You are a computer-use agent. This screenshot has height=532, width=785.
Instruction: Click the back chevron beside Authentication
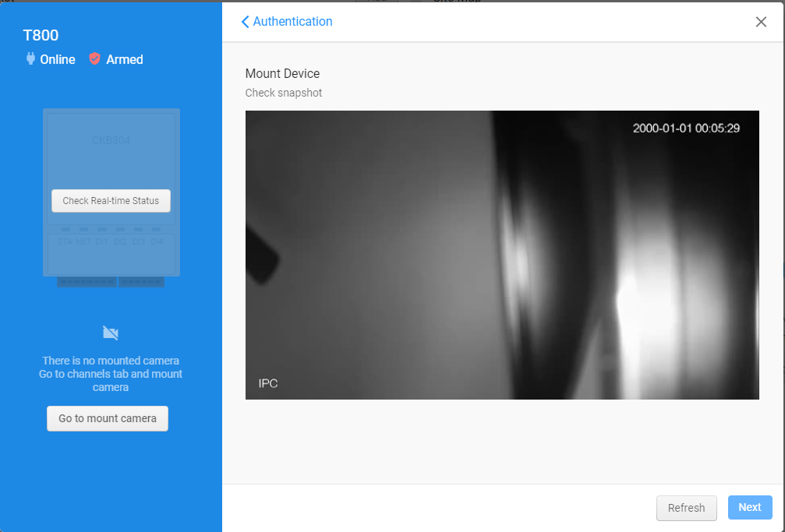[245, 22]
